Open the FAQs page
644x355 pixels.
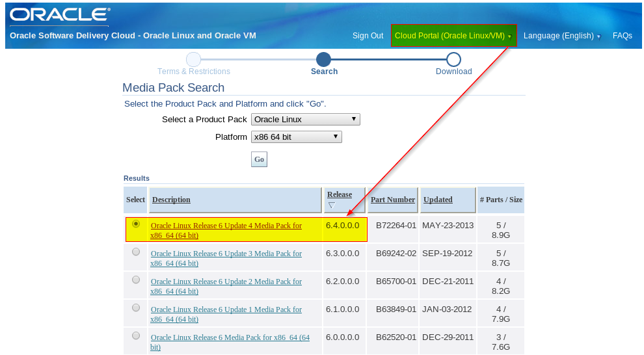(623, 36)
